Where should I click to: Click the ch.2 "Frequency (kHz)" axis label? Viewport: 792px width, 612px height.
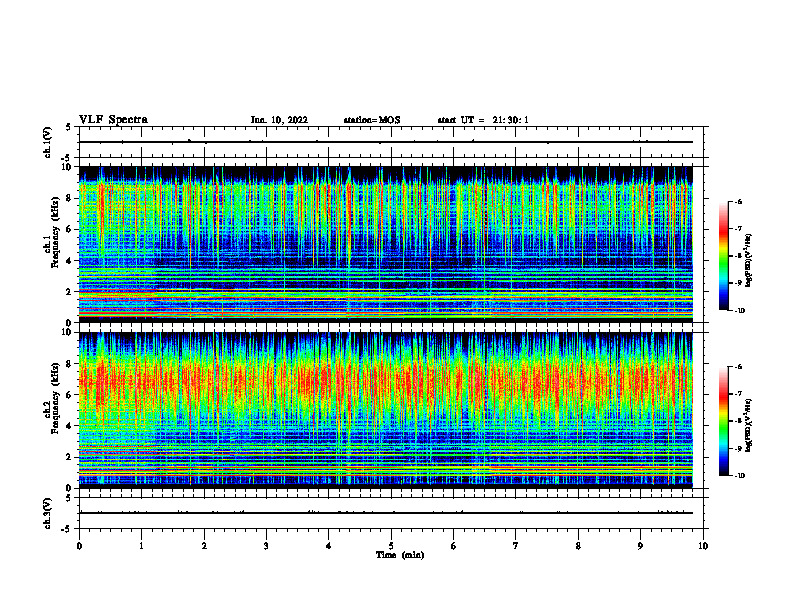[56, 398]
